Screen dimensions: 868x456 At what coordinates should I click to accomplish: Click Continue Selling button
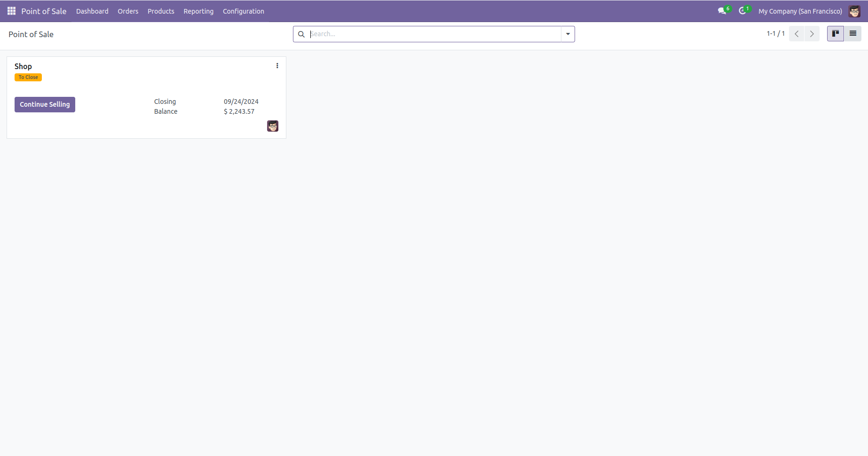pyautogui.click(x=45, y=104)
